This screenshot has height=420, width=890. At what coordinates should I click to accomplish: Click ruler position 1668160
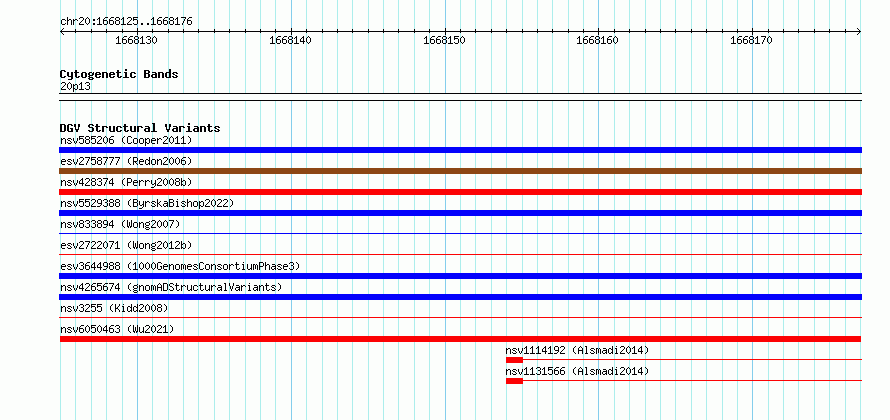click(x=597, y=40)
